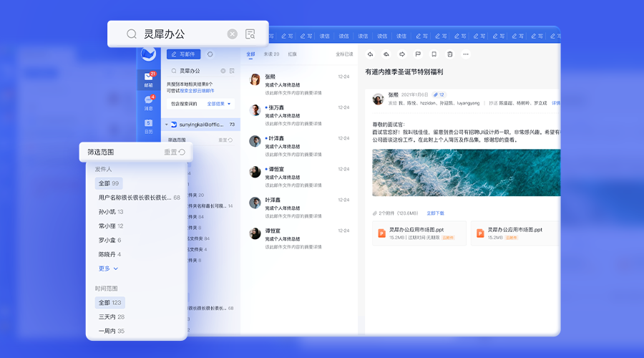
Task: Switch to the 未读 20 tab
Action: [271, 54]
